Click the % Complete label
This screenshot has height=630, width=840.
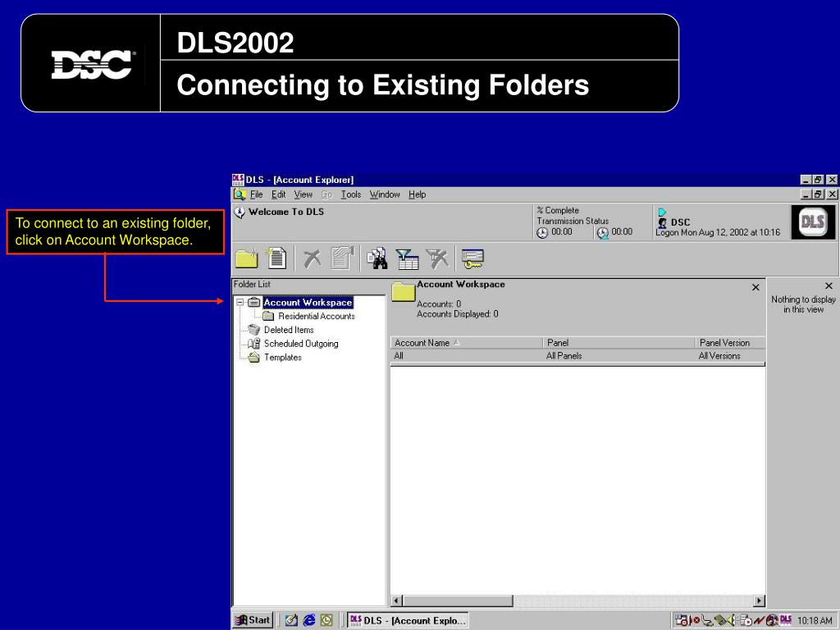point(558,211)
